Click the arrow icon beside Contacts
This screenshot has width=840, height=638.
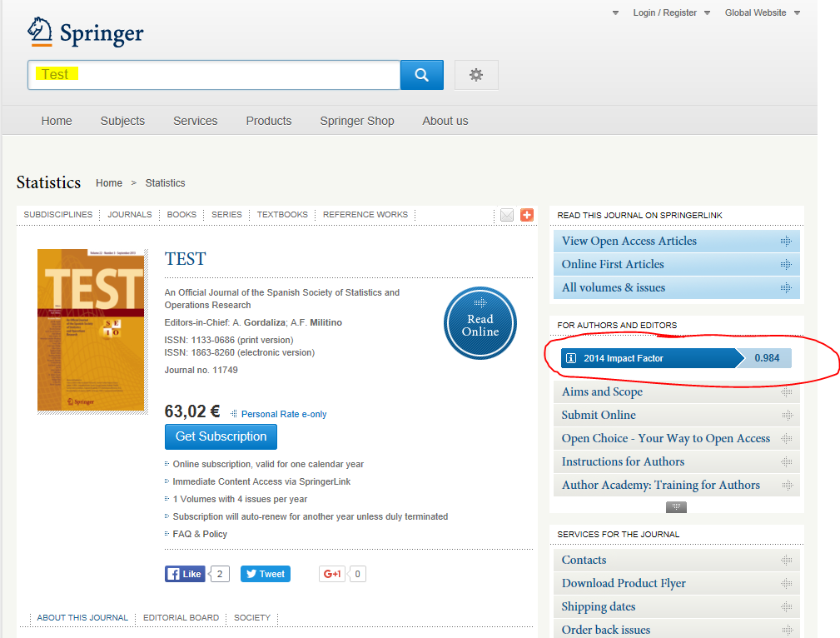point(787,561)
